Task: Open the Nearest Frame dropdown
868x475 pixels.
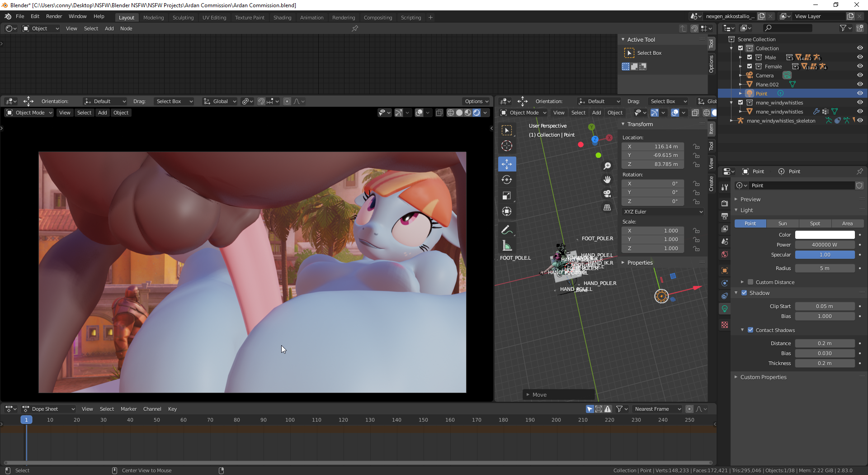Action: tap(657, 409)
